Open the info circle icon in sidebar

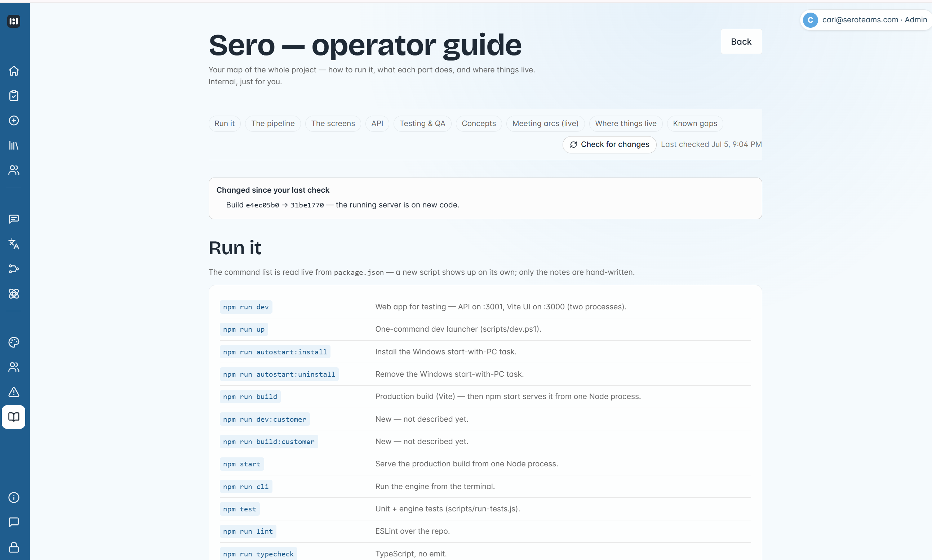coord(14,498)
